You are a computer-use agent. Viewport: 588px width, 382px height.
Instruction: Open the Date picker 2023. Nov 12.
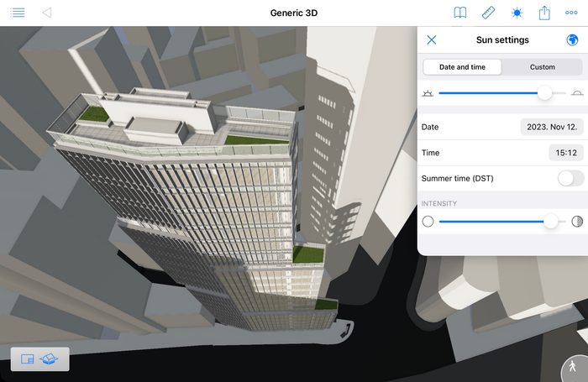pyautogui.click(x=552, y=127)
